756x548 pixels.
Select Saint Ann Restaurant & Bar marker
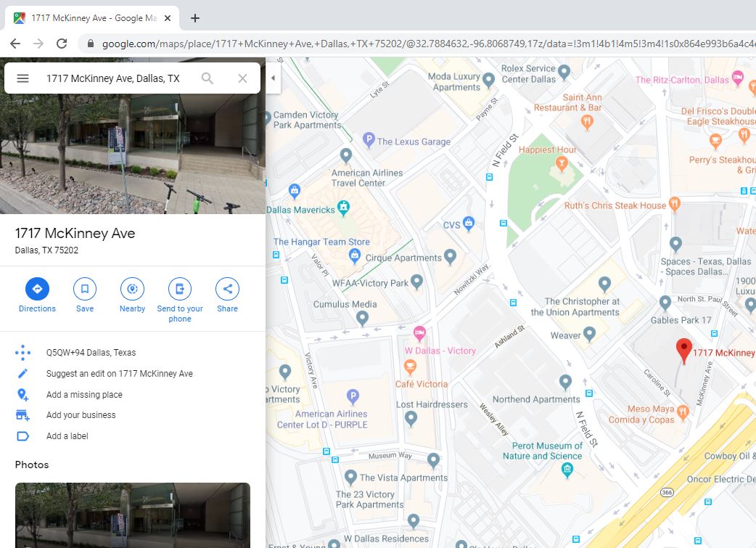[587, 123]
